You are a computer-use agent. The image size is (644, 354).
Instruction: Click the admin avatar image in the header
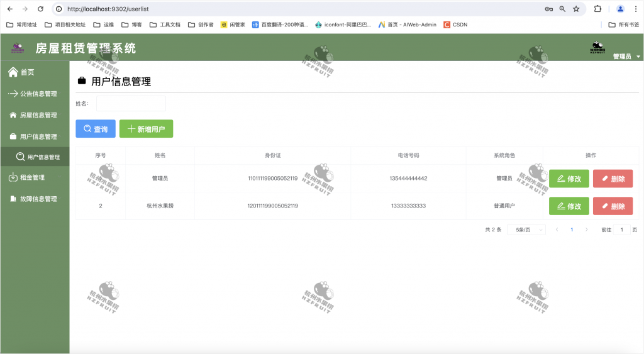click(x=597, y=47)
